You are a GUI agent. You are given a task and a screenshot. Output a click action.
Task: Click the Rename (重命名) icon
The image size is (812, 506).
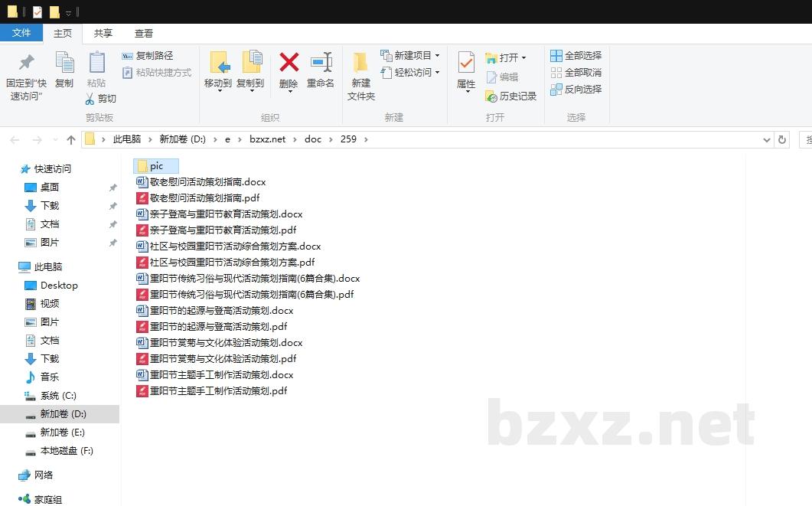(x=321, y=63)
